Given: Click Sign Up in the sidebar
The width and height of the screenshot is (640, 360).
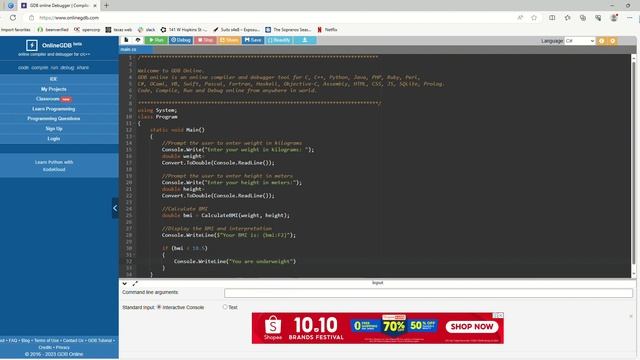Looking at the screenshot, I should coord(53,129).
